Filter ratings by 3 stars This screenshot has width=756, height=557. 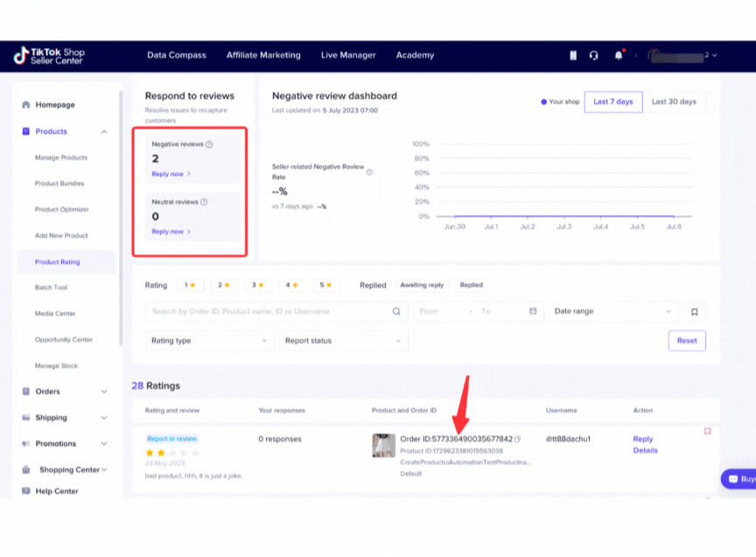(258, 285)
